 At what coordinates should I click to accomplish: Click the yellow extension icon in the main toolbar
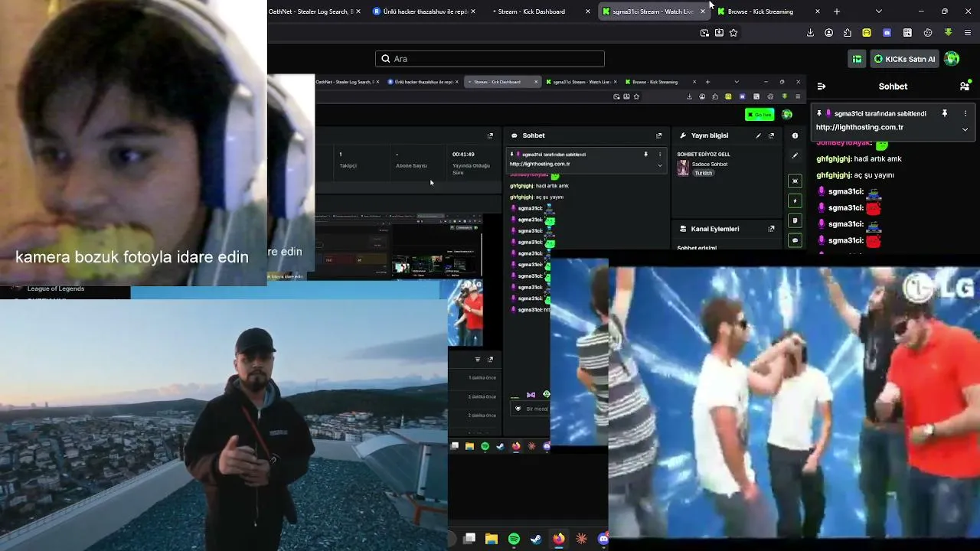867,33
